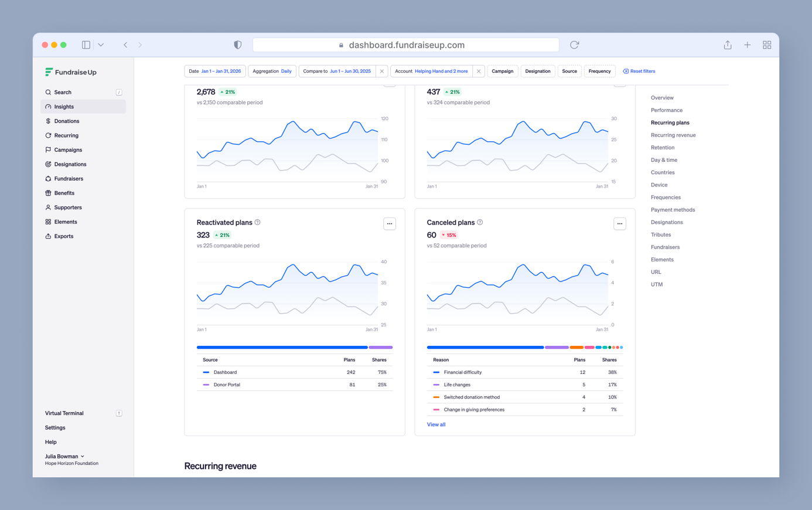Screen dimensions: 812x510
Task: Click the help icon beside Reactivated plans
Action: [x=257, y=223]
